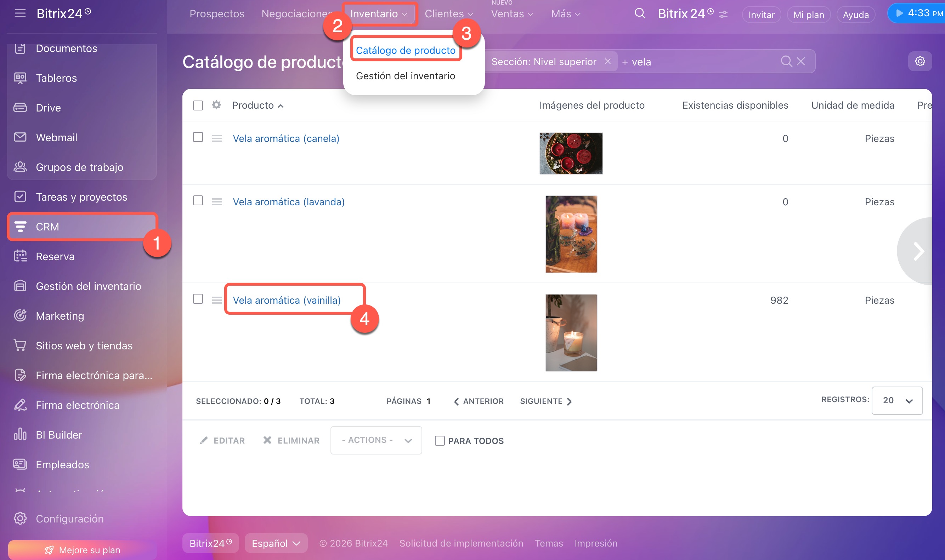
Task: Open the Español language selector
Action: (x=276, y=543)
